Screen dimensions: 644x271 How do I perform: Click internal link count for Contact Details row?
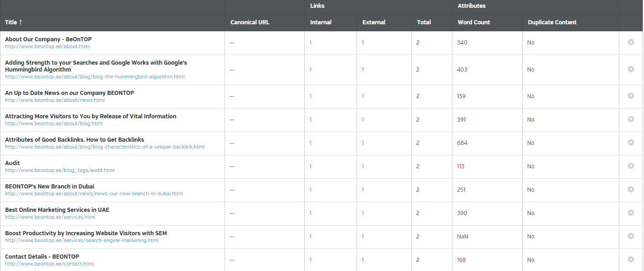click(x=310, y=260)
